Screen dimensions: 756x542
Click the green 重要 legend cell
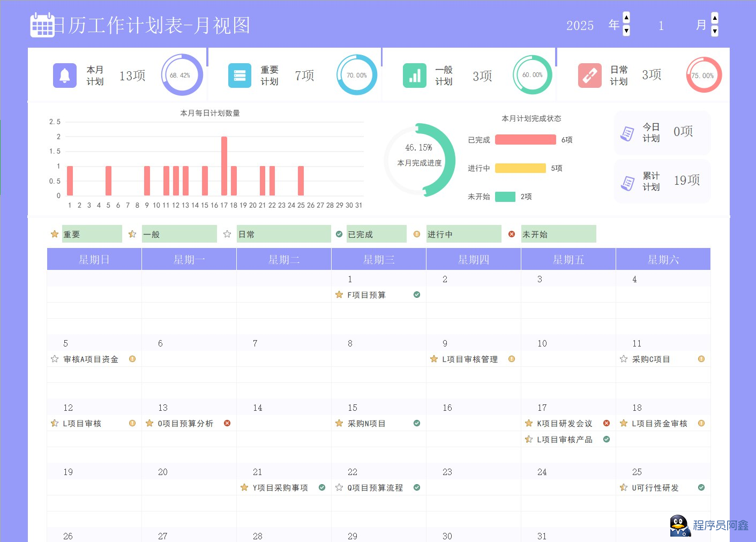[x=92, y=234]
